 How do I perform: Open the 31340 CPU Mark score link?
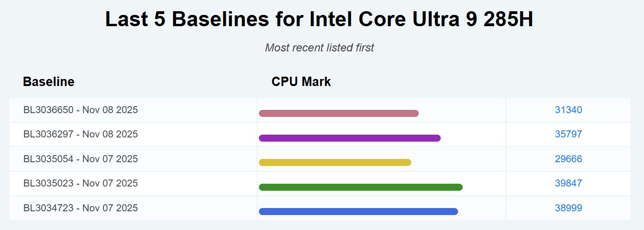click(568, 110)
